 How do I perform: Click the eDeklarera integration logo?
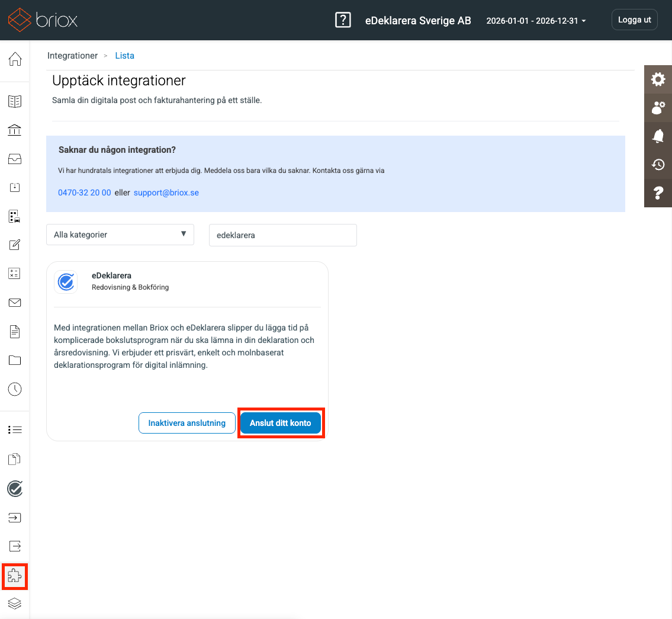click(x=66, y=282)
